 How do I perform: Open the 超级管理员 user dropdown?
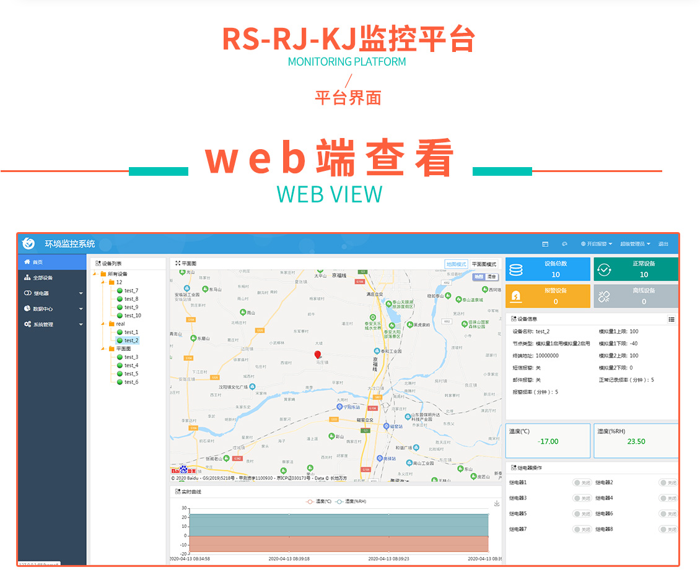tap(636, 244)
